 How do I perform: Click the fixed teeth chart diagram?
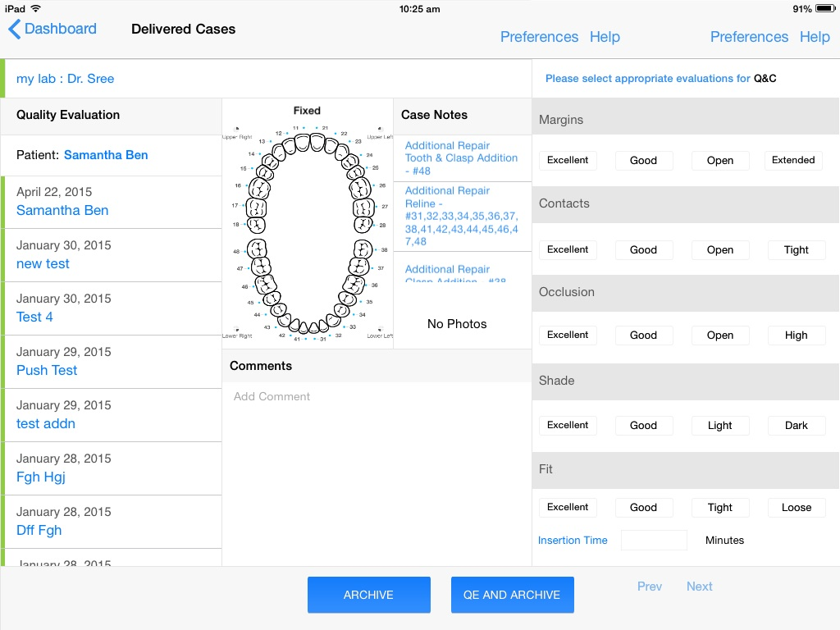[x=308, y=231]
